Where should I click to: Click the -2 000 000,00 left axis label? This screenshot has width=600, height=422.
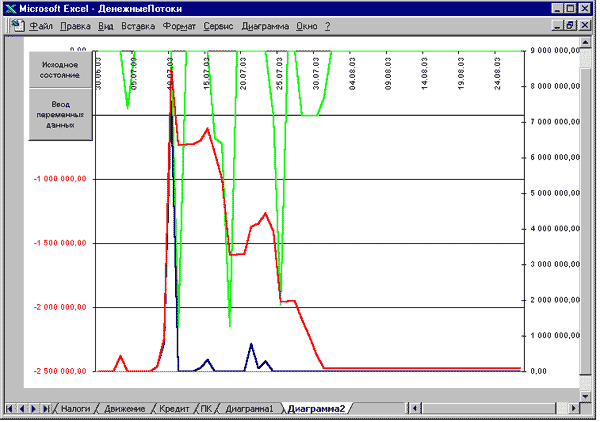coord(60,307)
